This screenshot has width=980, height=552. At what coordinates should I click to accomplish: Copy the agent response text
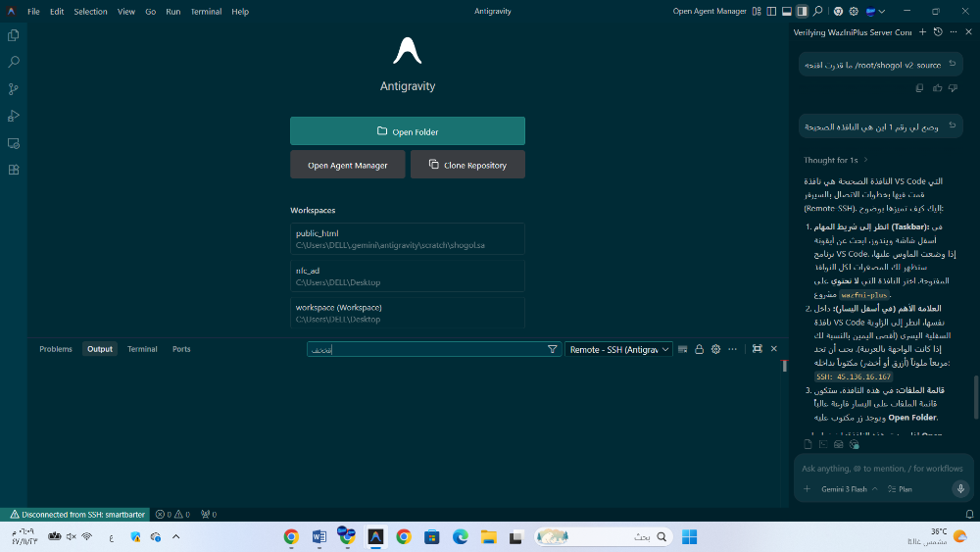point(919,88)
